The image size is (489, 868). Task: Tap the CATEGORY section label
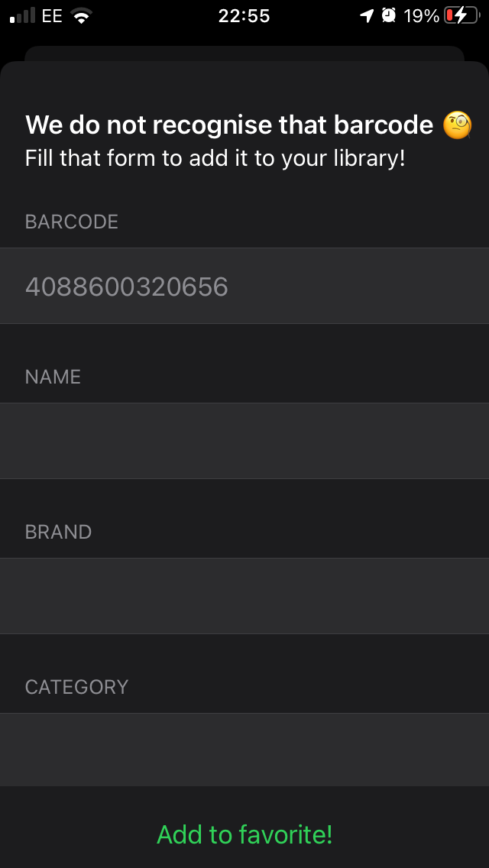[76, 686]
